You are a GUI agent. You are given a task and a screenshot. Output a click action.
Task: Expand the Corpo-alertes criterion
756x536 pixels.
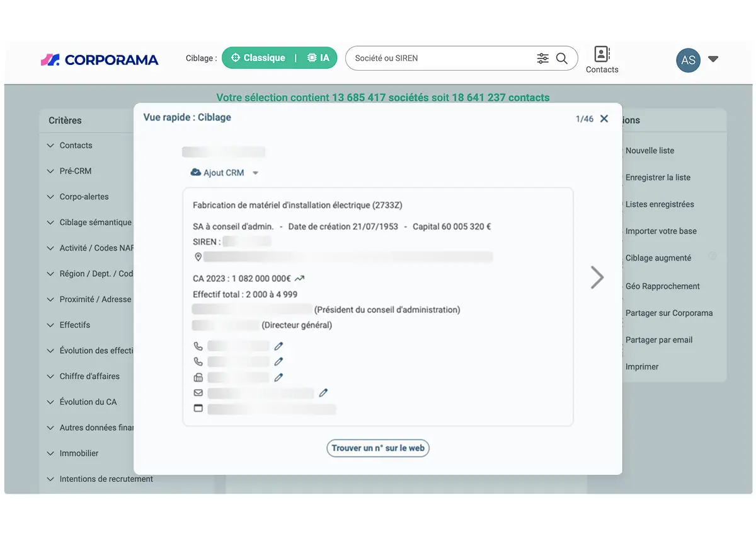coord(77,197)
